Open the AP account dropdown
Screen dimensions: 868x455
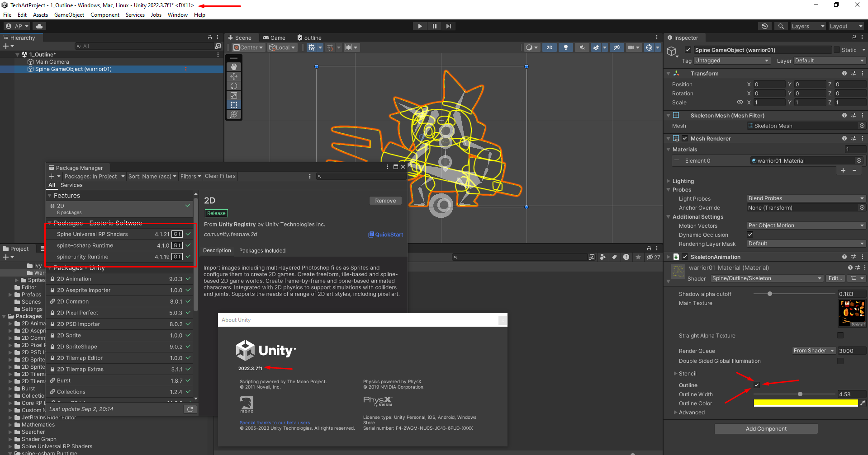click(x=17, y=26)
